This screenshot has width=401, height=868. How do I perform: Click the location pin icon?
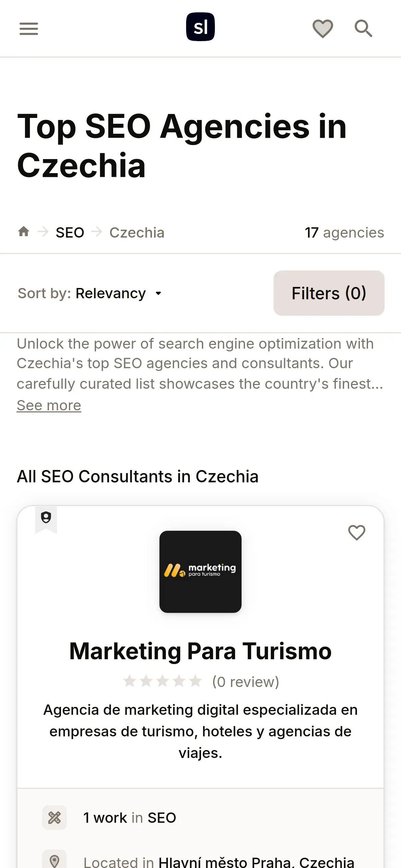[x=54, y=860]
